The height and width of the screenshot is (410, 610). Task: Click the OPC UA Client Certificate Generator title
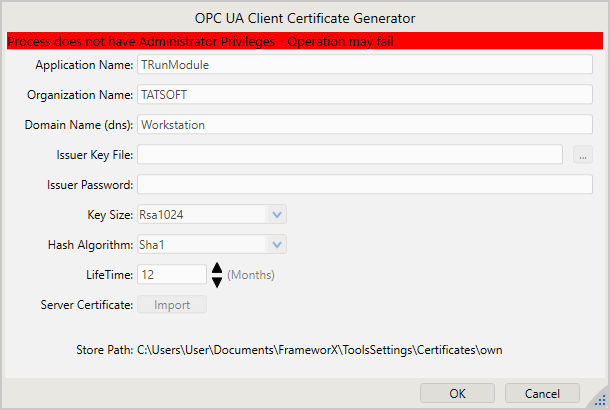point(305,17)
